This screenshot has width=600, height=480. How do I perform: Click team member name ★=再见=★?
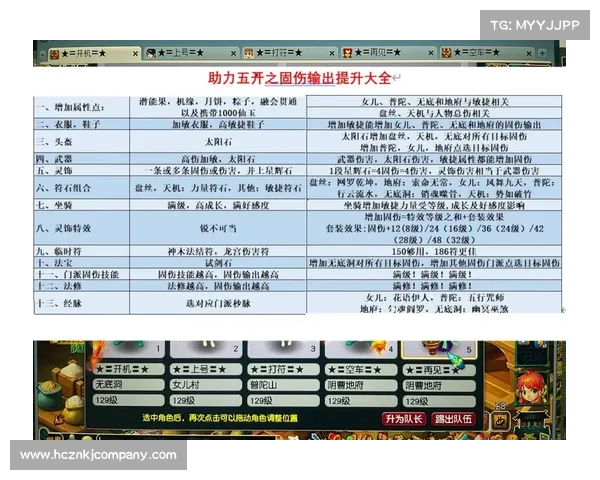[x=439, y=370]
